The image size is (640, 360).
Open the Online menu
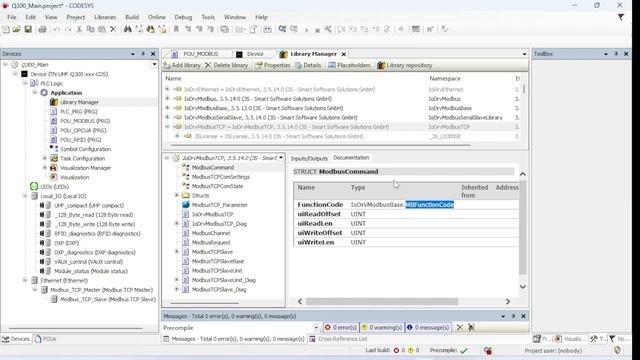pyautogui.click(x=157, y=17)
